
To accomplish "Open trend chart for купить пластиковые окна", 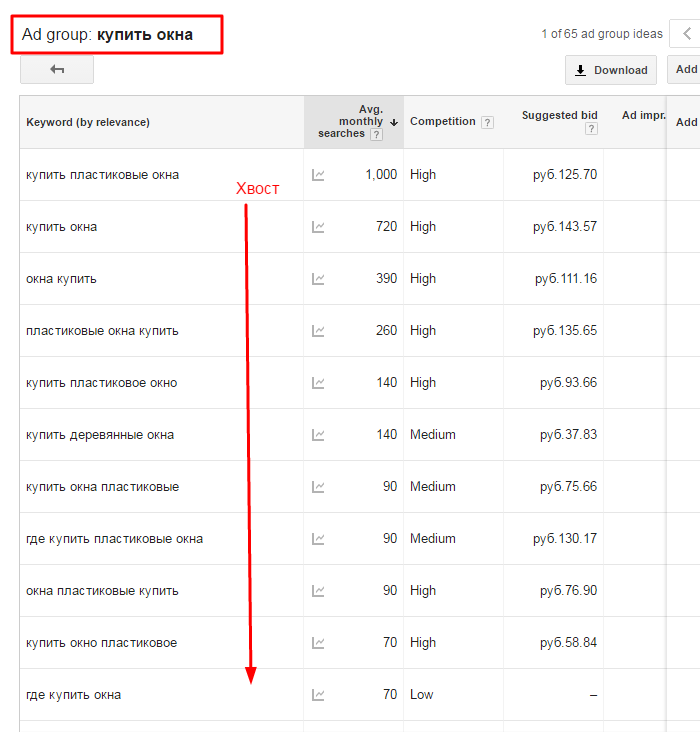I will [x=318, y=175].
